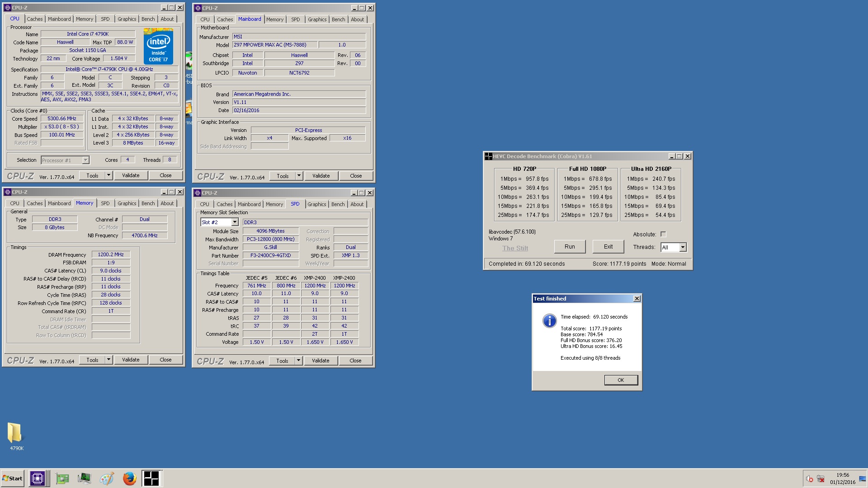Click the Part Number F3-2400C9-4GTXD field
The image size is (868, 488).
tap(271, 255)
